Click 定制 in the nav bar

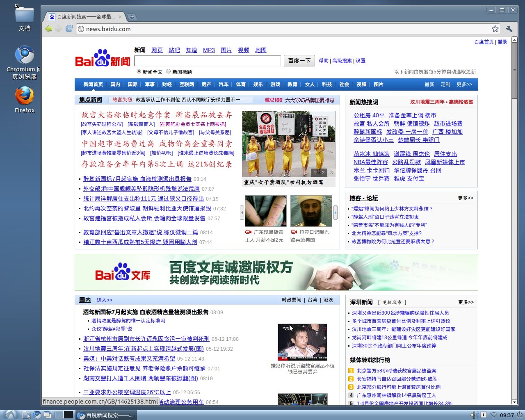445,84
